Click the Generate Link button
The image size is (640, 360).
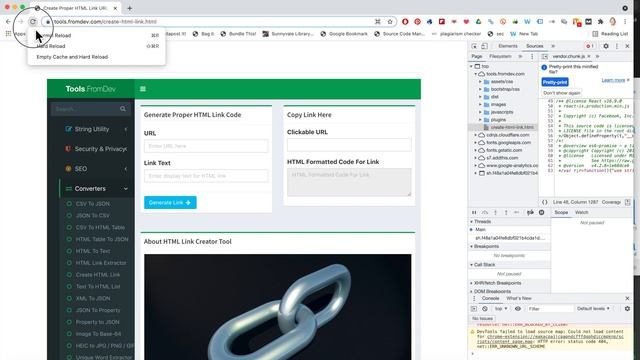(x=170, y=202)
